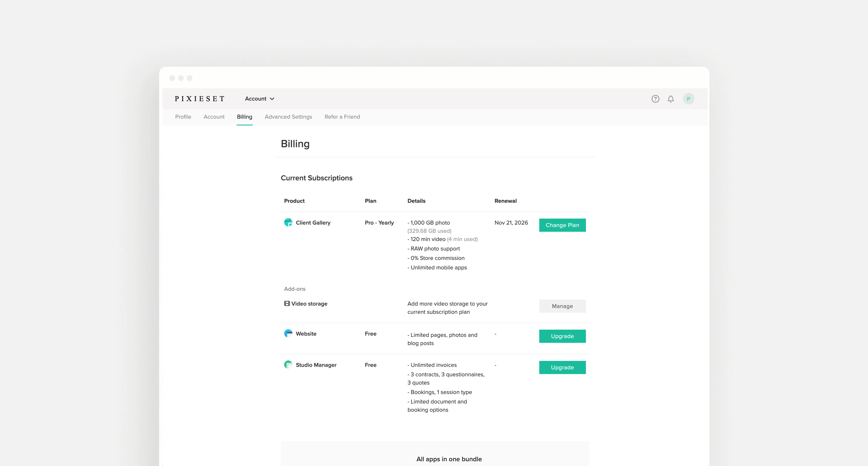
Task: Open the Refer a Friend tab
Action: click(342, 117)
